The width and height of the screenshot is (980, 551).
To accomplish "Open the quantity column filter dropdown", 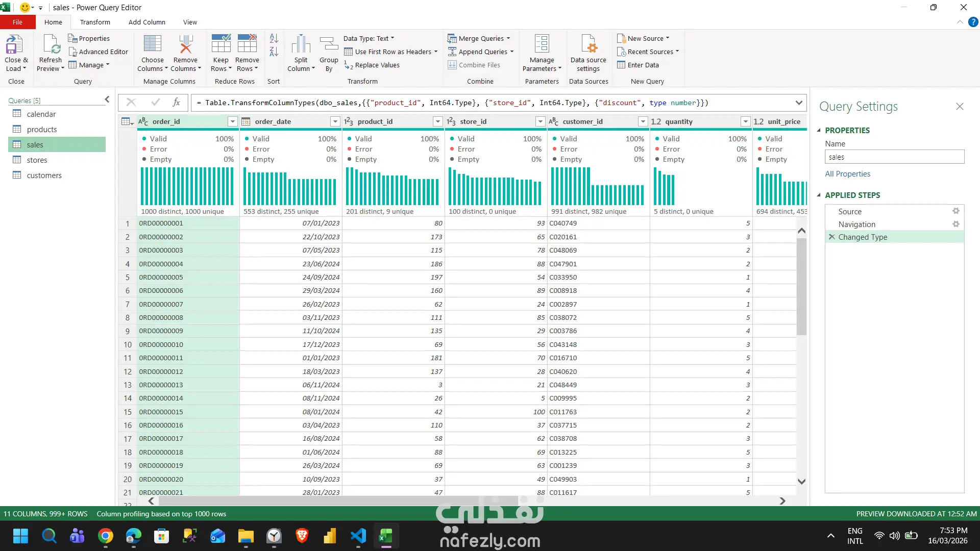I will 745,121.
